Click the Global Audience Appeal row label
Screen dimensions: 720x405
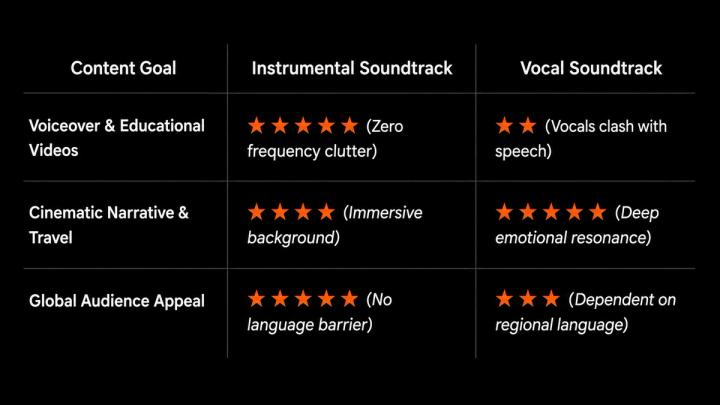117,301
